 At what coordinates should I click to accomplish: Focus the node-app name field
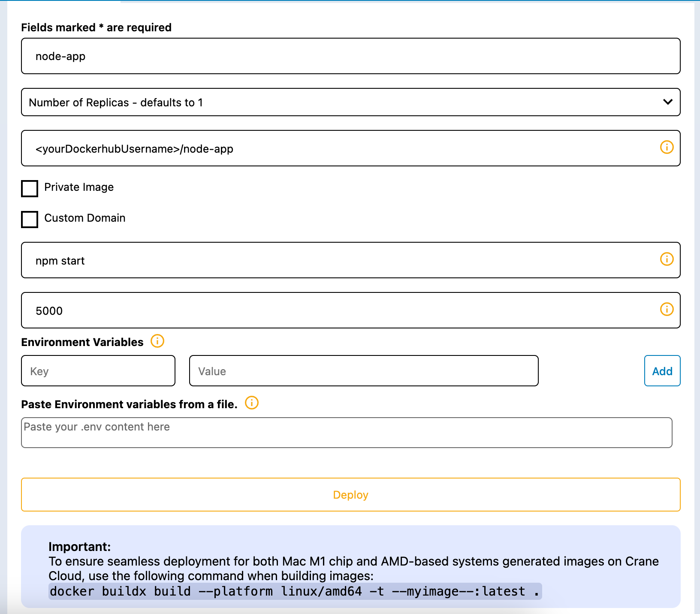(x=351, y=56)
